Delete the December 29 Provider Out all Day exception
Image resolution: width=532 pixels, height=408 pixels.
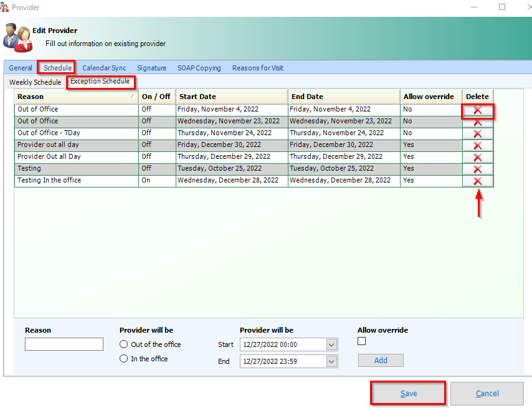(x=478, y=158)
